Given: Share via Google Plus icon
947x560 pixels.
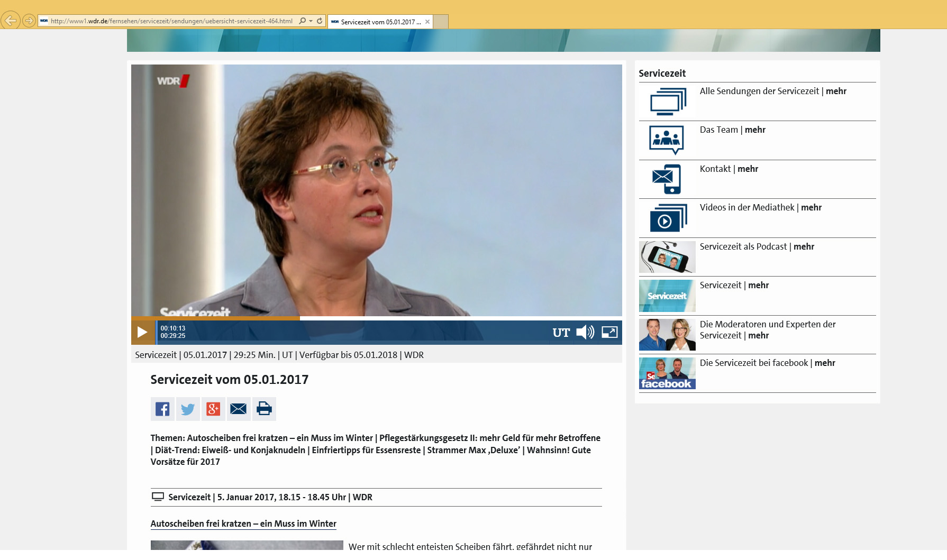Looking at the screenshot, I should 213,409.
